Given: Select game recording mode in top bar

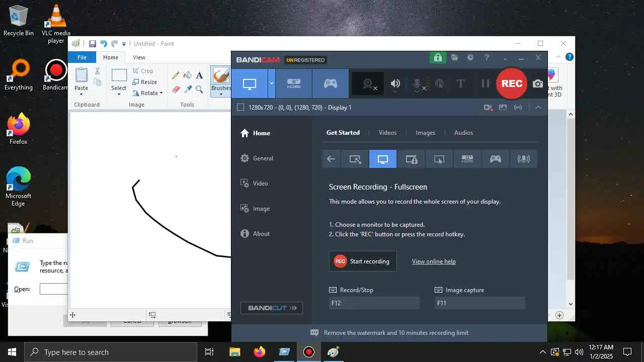Looking at the screenshot, I should [x=330, y=83].
